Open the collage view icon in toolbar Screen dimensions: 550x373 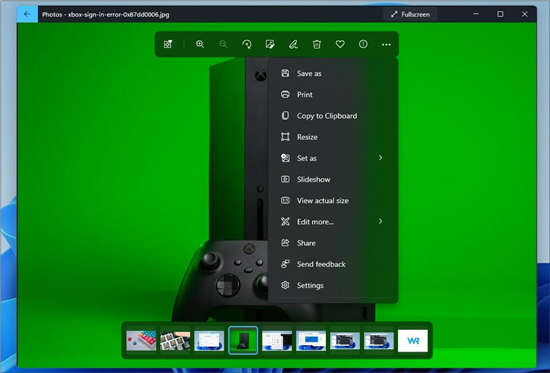(168, 44)
